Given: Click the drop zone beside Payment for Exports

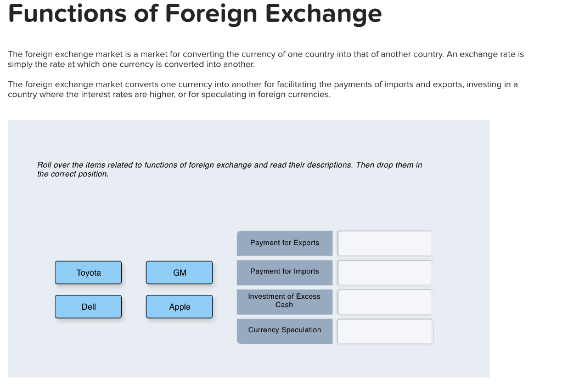Looking at the screenshot, I should [x=385, y=243].
